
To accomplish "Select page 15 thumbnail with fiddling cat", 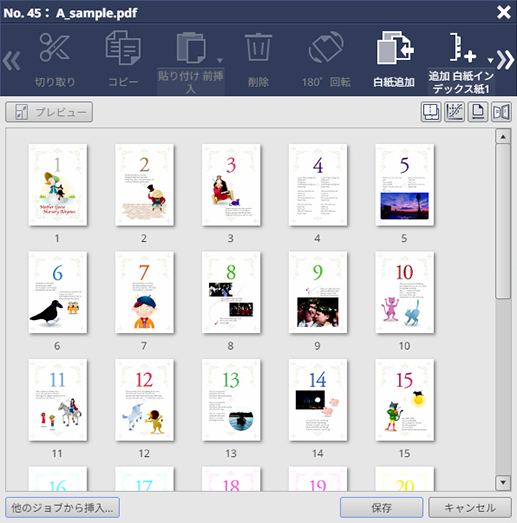I will (405, 400).
